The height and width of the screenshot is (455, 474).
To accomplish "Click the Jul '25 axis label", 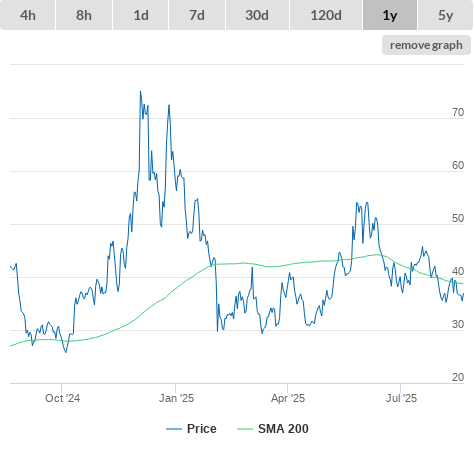I will (x=401, y=398).
